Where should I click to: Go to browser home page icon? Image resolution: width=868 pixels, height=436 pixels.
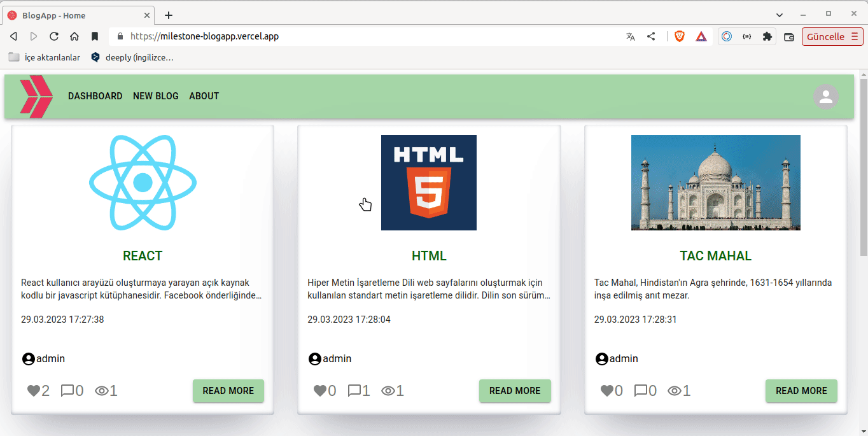tap(74, 36)
